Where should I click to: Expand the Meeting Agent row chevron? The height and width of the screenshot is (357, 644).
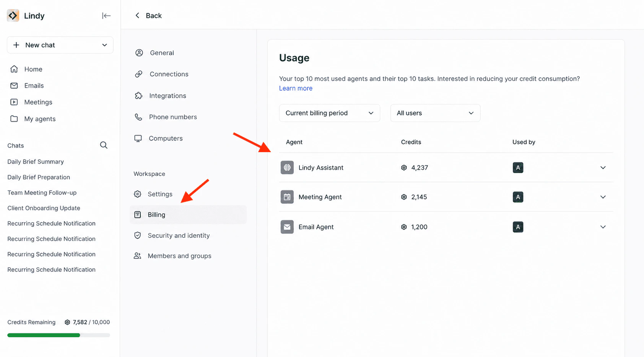click(603, 197)
